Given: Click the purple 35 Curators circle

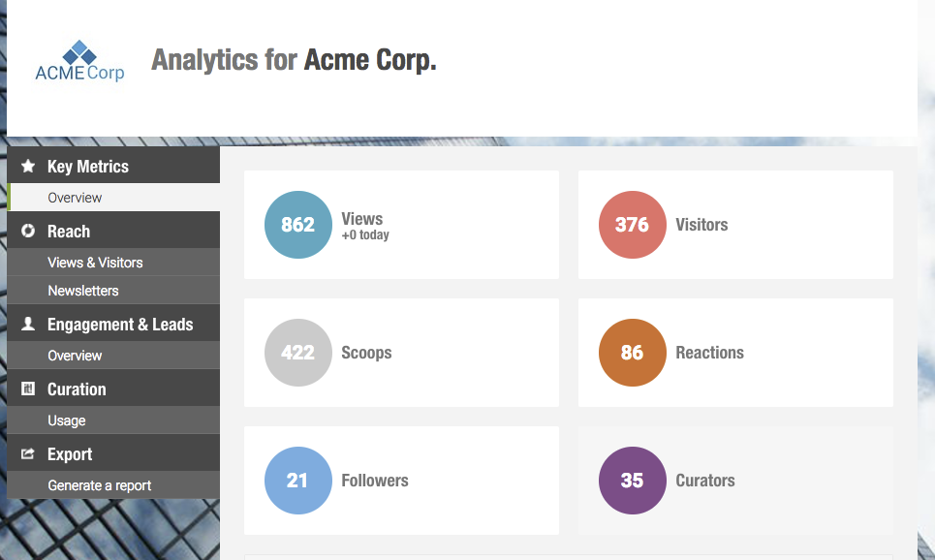Looking at the screenshot, I should (x=632, y=481).
